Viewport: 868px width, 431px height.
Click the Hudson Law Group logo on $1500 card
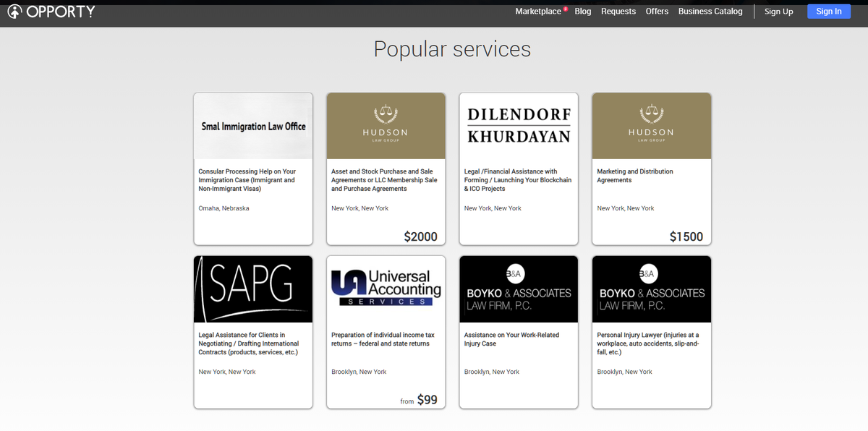[x=652, y=126]
